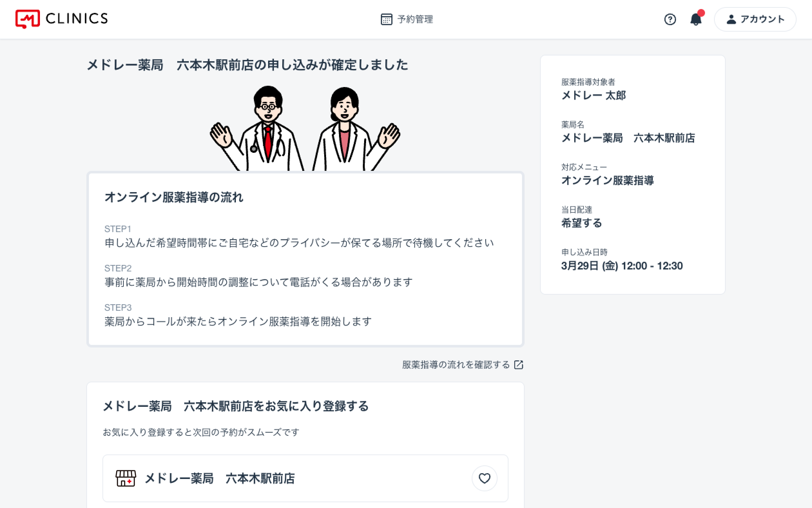
Task: Select patient name メドレー 太郎
Action: tap(594, 95)
